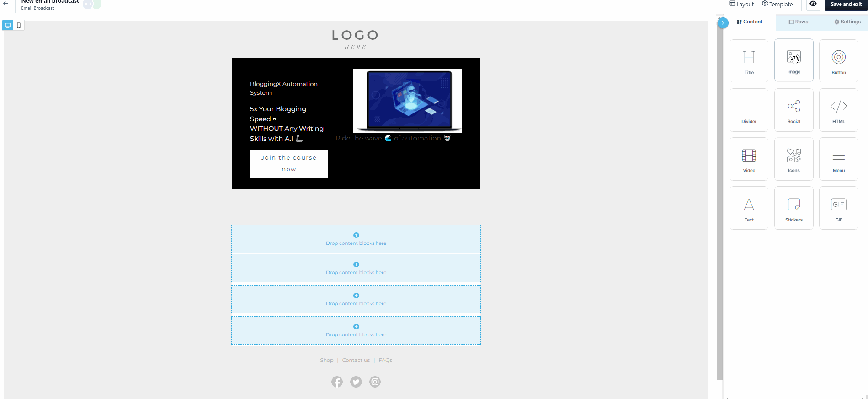
Task: Select the laptop illustration image
Action: tap(408, 101)
